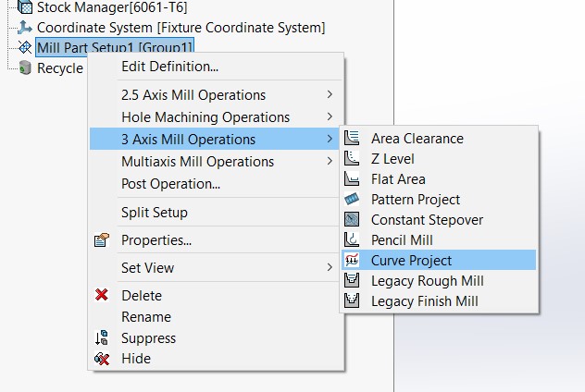Click the Legacy Rough Mill icon
Viewport: 585px width, 392px height.
coord(352,280)
